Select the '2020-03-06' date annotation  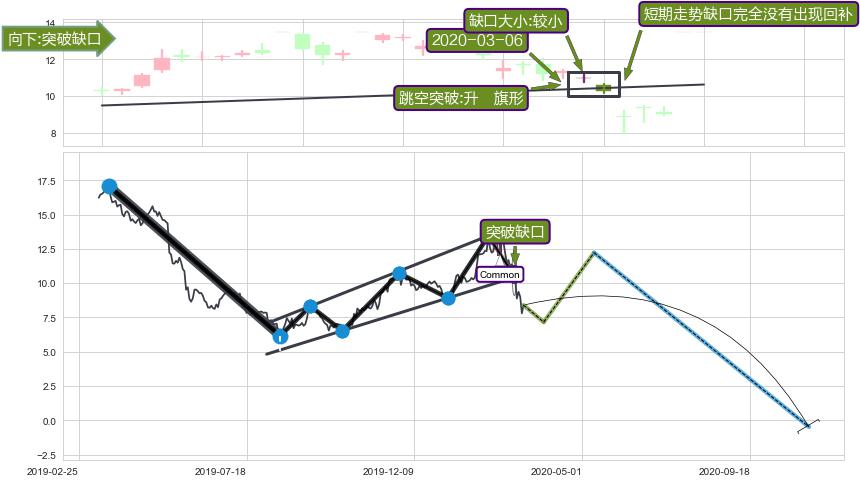pos(477,40)
